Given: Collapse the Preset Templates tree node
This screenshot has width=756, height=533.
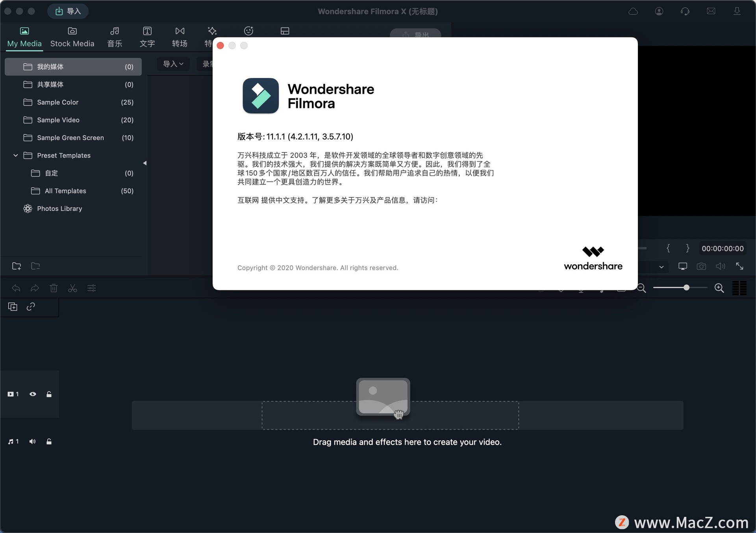Looking at the screenshot, I should [x=16, y=155].
